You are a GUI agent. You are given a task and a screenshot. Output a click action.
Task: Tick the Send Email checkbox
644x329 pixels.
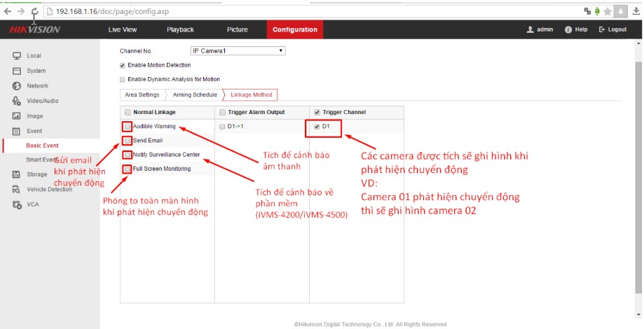click(x=127, y=141)
